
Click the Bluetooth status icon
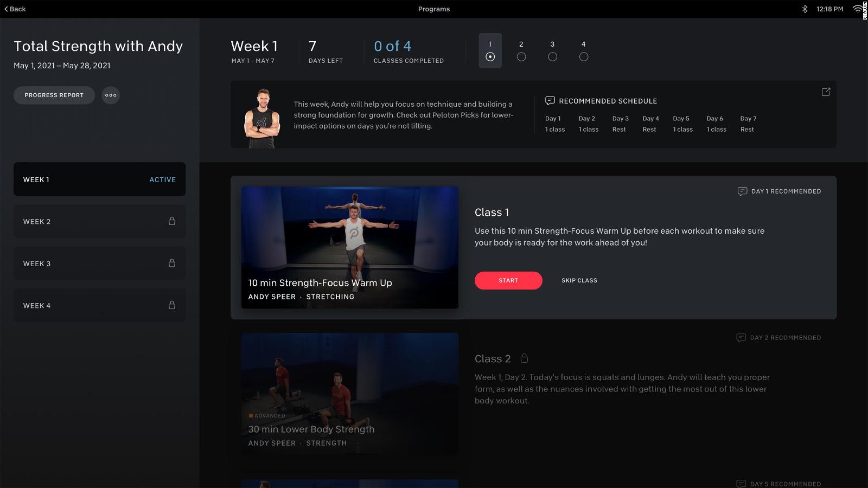point(805,9)
